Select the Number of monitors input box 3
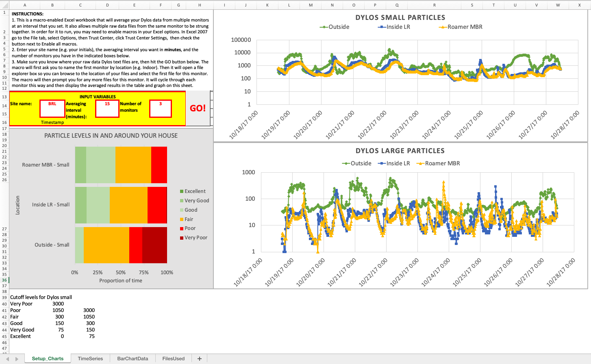This screenshot has width=591, height=364. (x=161, y=108)
